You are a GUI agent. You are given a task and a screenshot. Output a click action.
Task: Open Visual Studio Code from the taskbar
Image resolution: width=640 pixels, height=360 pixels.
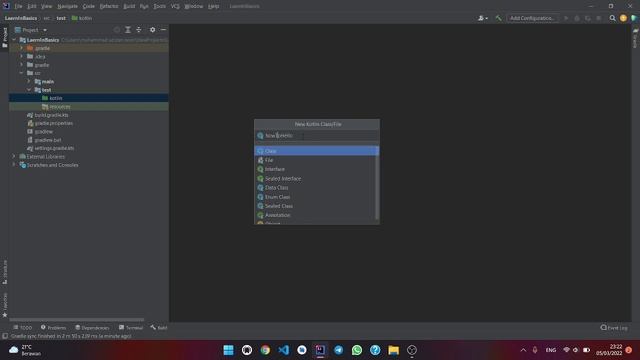pos(284,350)
